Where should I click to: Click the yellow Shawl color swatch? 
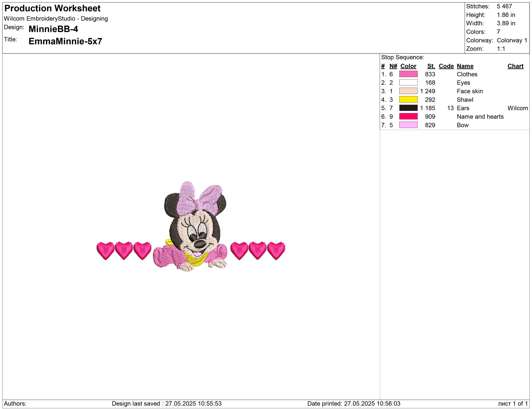pyautogui.click(x=408, y=99)
